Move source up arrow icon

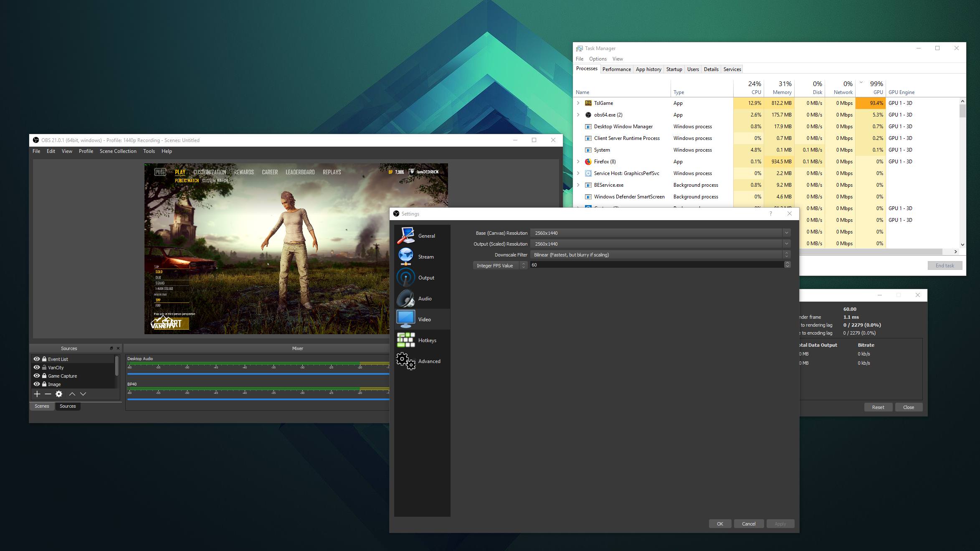coord(72,394)
